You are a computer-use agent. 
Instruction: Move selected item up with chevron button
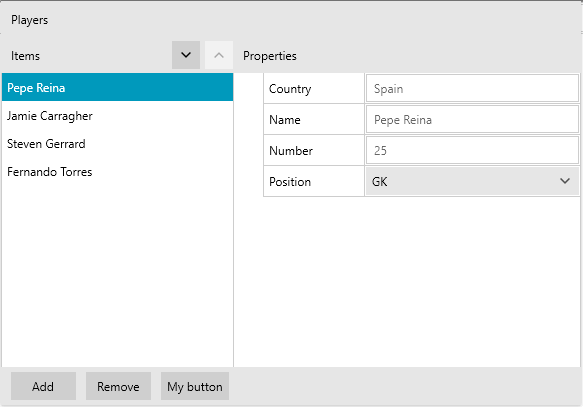[219, 55]
